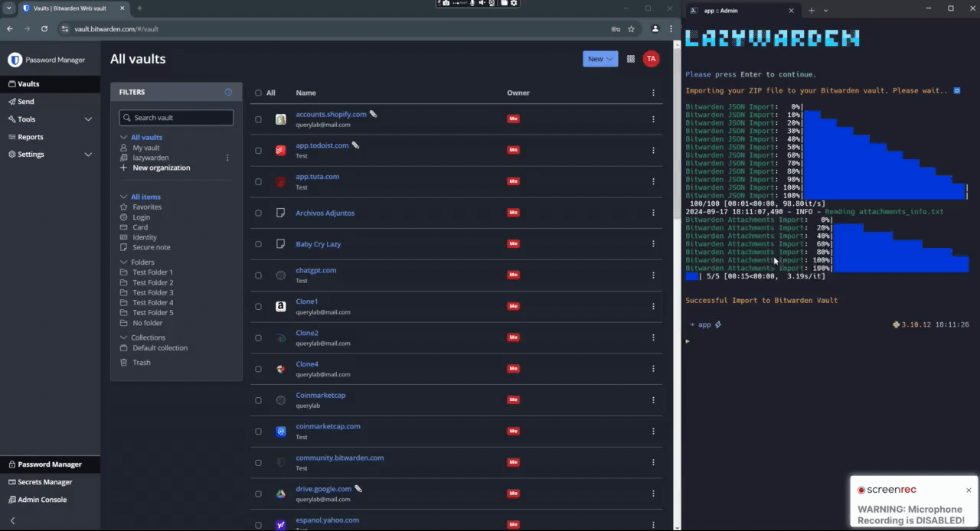
Task: Open the table header options menu
Action: (x=653, y=93)
